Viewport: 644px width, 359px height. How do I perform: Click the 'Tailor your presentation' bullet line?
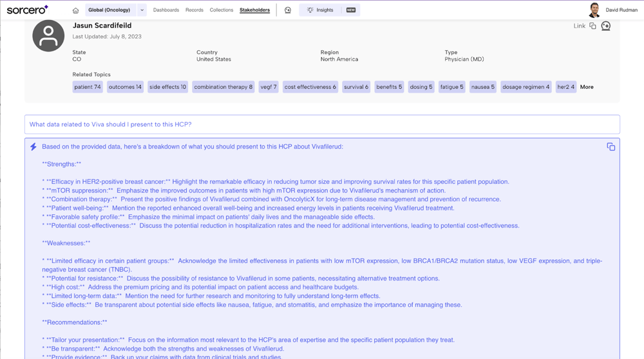[x=248, y=340]
